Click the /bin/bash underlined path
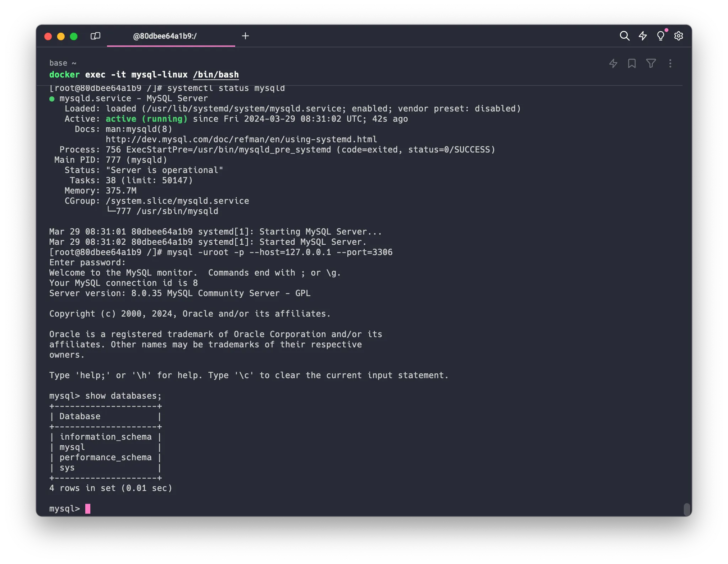This screenshot has width=728, height=564. click(x=216, y=75)
